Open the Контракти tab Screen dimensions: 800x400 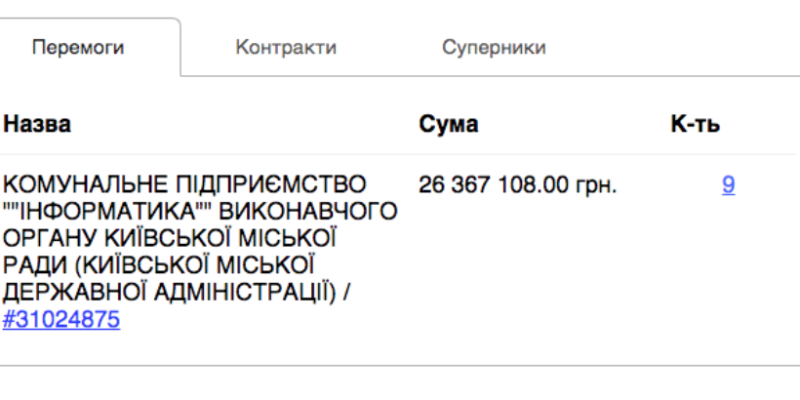[x=286, y=47]
